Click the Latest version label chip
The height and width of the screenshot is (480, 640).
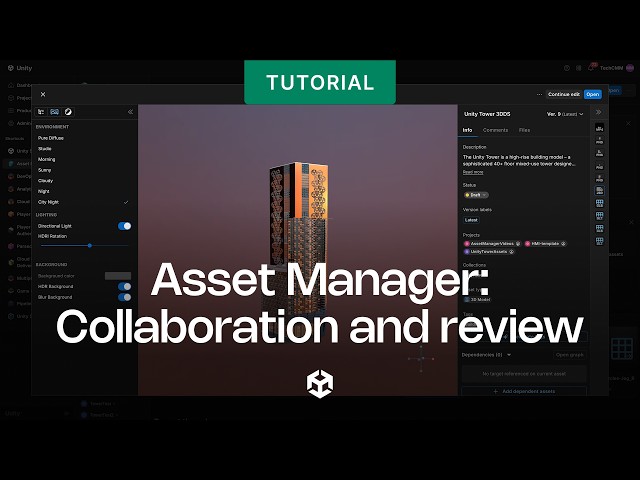pyautogui.click(x=471, y=220)
